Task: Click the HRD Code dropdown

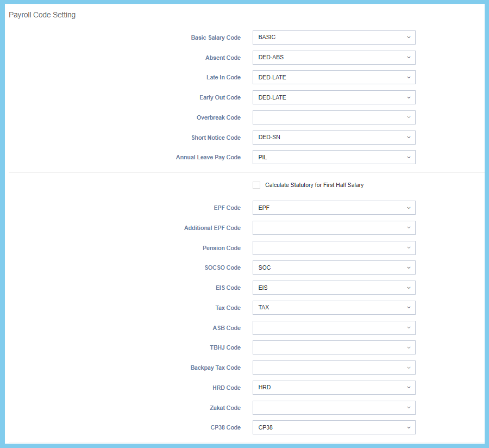Action: [334, 388]
